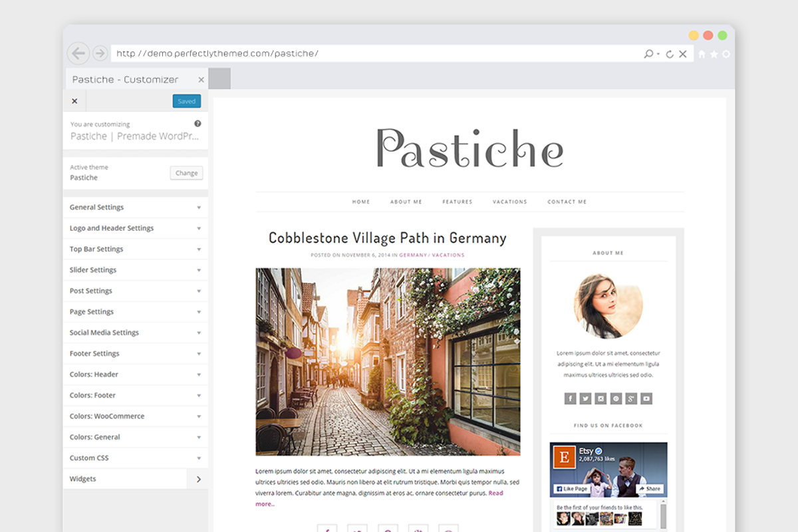Click the VACATIONS category link under title
This screenshot has height=532, width=798.
(x=448, y=255)
